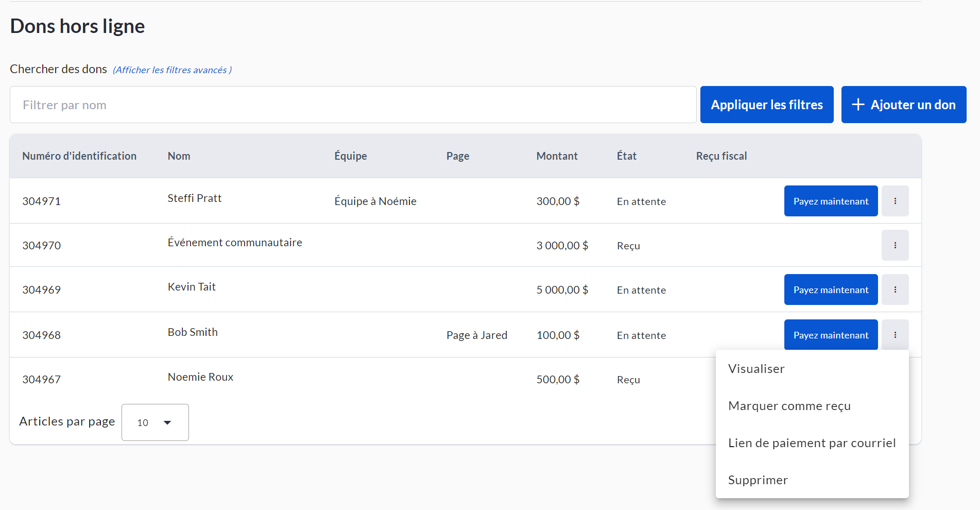Select Lien de paiement par courriel option
The image size is (980, 510).
(x=812, y=443)
